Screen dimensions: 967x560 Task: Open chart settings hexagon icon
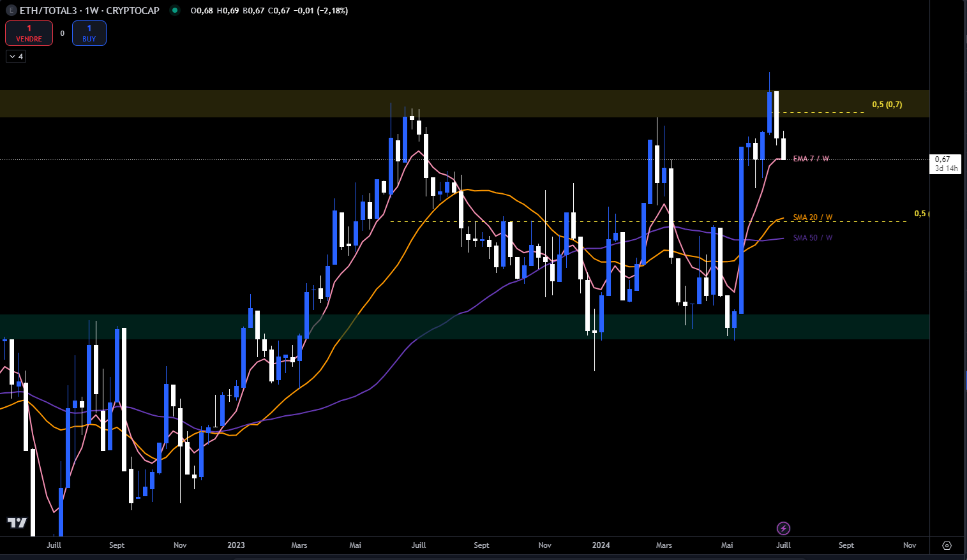[947, 545]
